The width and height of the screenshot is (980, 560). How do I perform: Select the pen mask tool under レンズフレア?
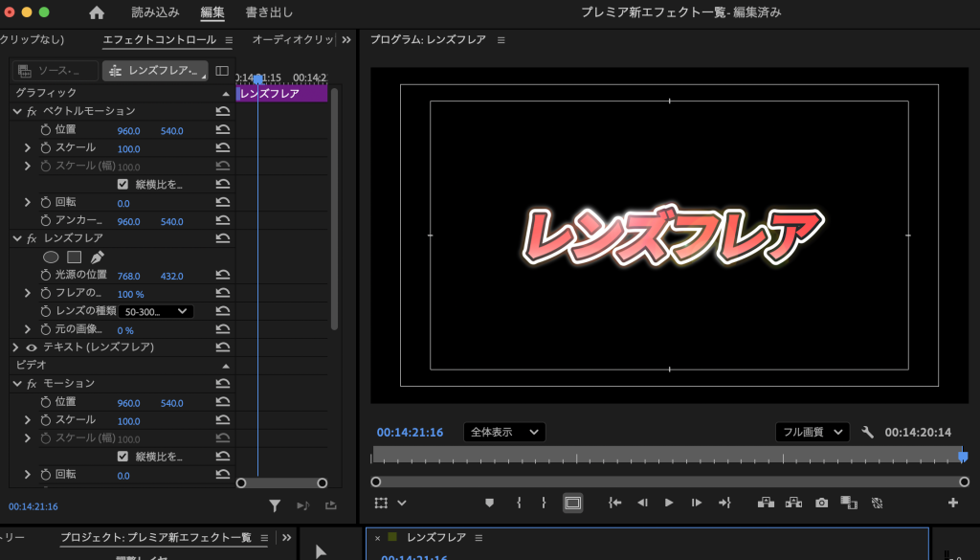[x=97, y=258]
